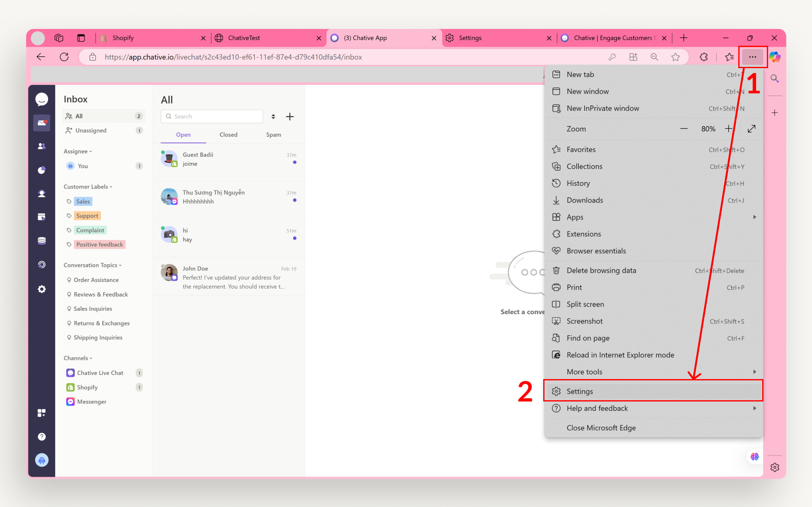Click the Search conversations field
812x507 pixels.
coord(211,116)
